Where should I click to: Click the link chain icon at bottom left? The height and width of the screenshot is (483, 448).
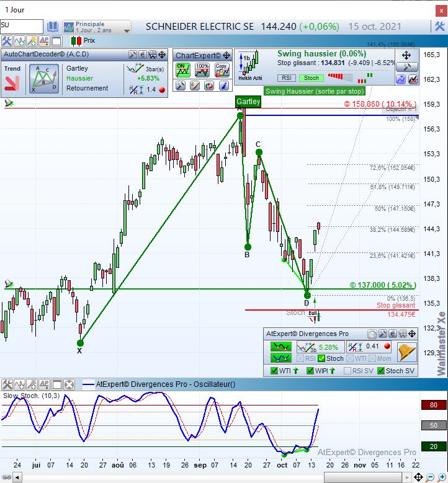coord(6,478)
